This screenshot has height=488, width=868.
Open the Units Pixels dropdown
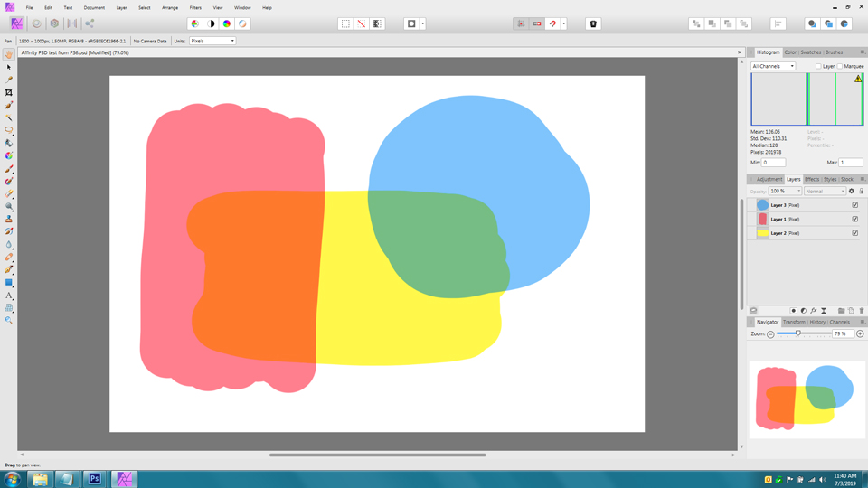click(212, 41)
